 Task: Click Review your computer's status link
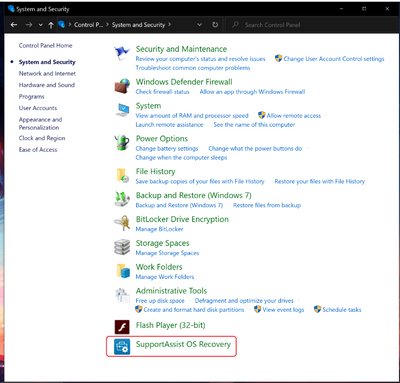200,59
